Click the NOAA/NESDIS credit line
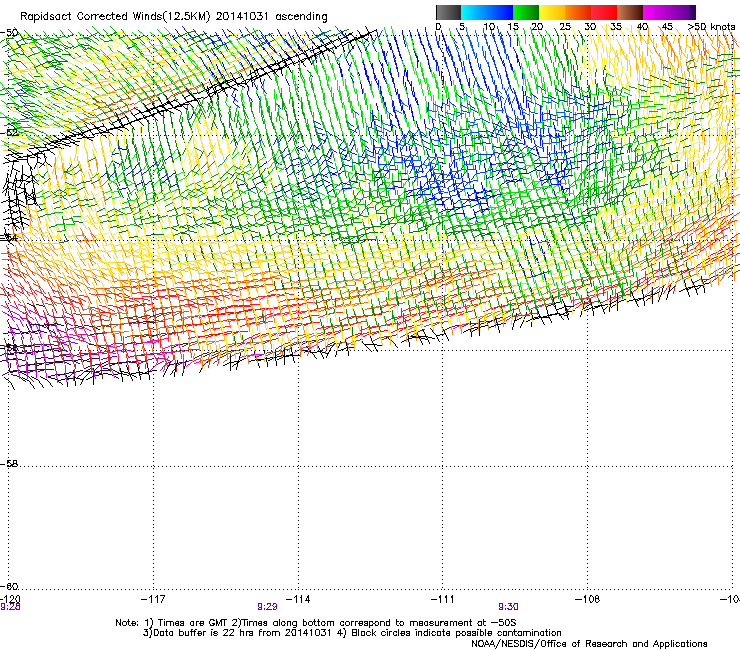The width and height of the screenshot is (740, 650). [589, 644]
